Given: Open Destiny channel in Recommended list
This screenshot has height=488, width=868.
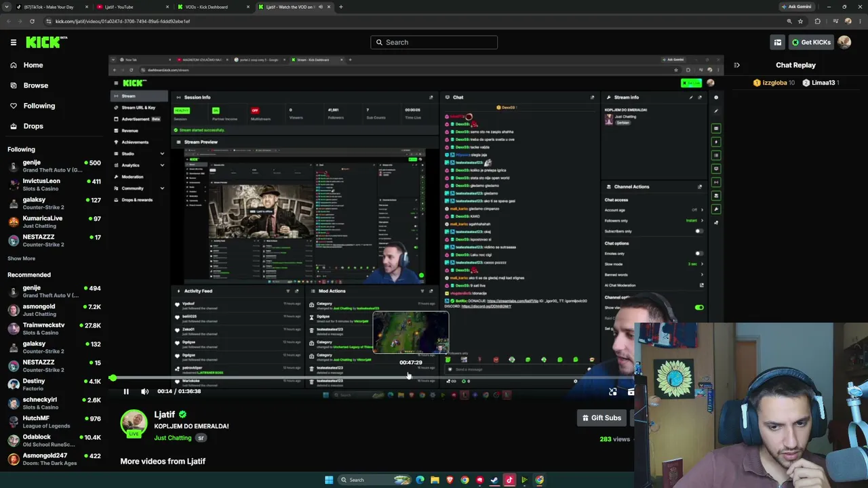Looking at the screenshot, I should coord(54,384).
